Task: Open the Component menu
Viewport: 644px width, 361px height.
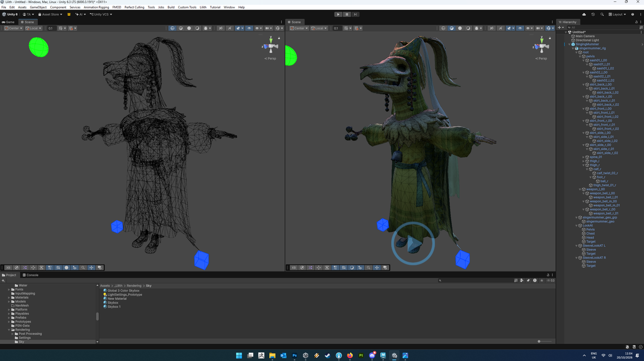Action: tap(58, 8)
